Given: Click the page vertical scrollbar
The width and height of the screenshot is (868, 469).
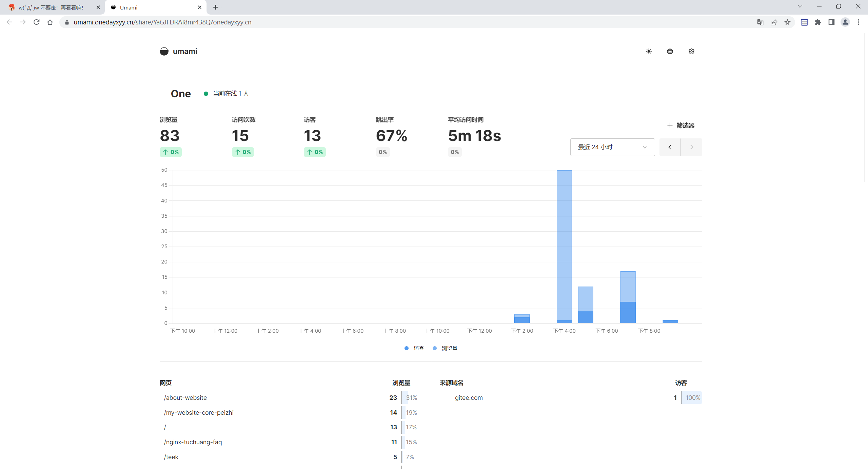Looking at the screenshot, I should (x=865, y=108).
